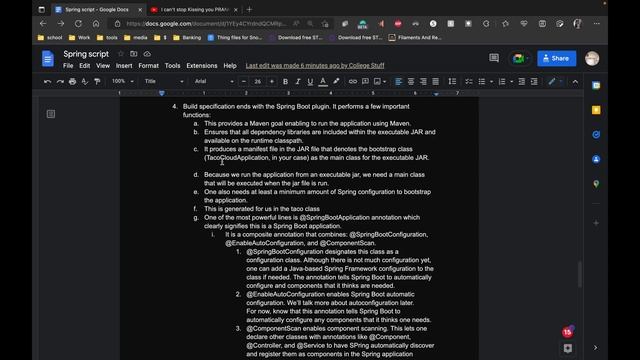Screen dimensions: 640x360
Task: Open editing mode pencil dropdown
Action: (x=555, y=82)
